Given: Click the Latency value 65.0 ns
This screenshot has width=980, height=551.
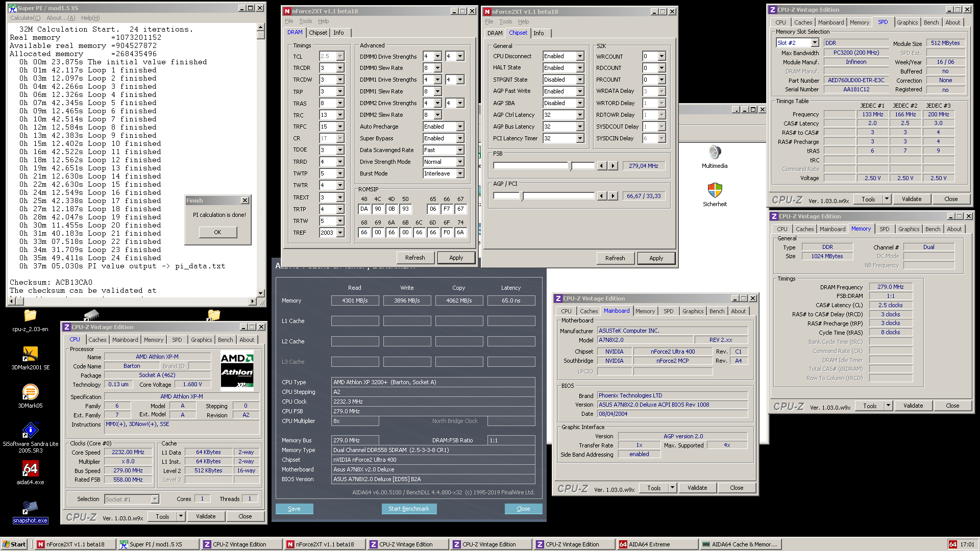Looking at the screenshot, I should (511, 300).
